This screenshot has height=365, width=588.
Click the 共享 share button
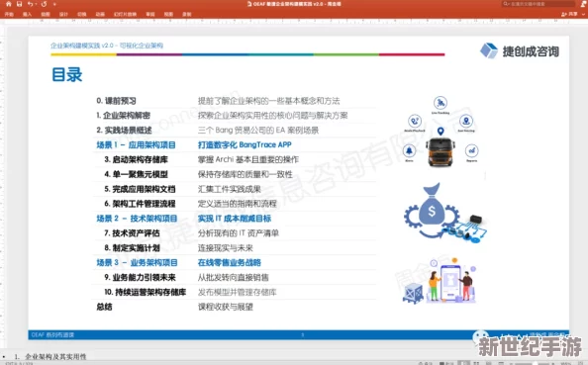pyautogui.click(x=569, y=14)
